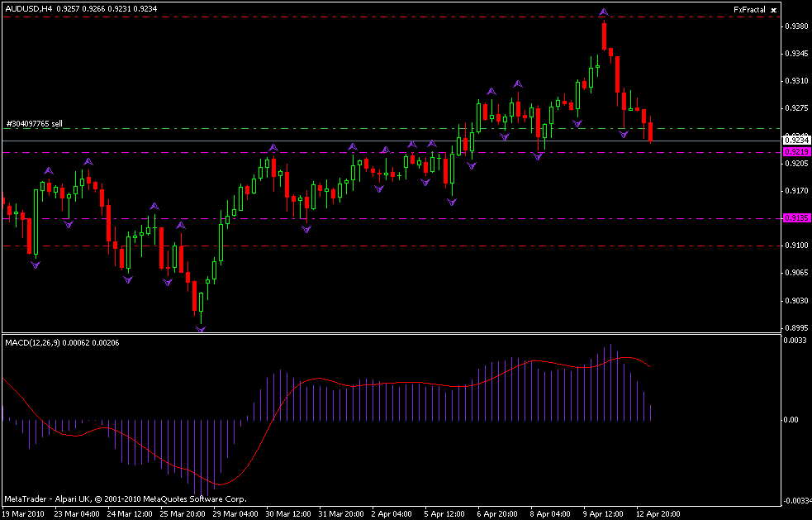Click the -0.00334 value on the MACD scale
812x520 pixels.
[x=795, y=501]
